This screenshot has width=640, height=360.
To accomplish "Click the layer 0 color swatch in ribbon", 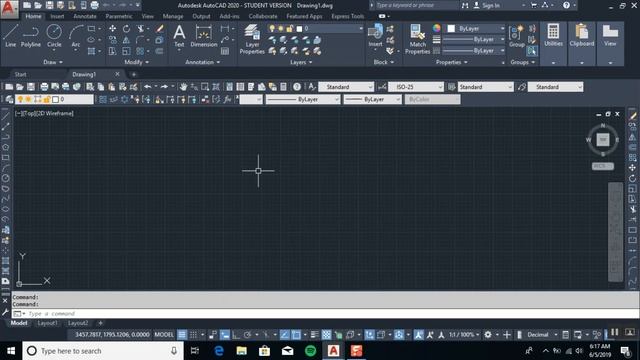I will click(299, 29).
